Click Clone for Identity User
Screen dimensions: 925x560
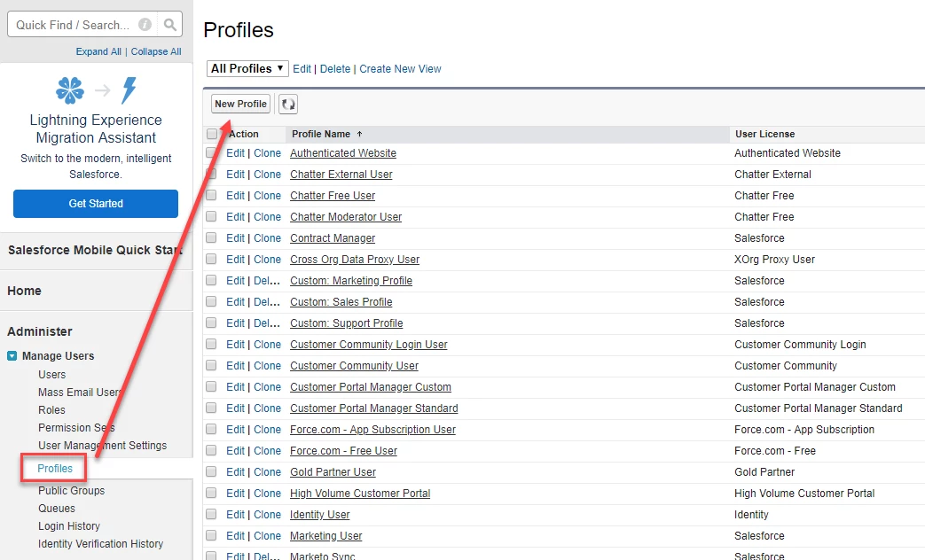[267, 515]
